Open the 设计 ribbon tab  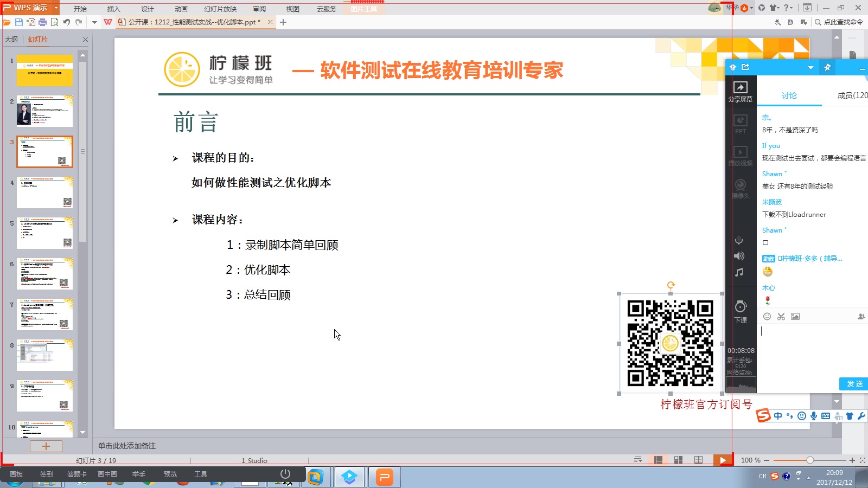(x=148, y=9)
